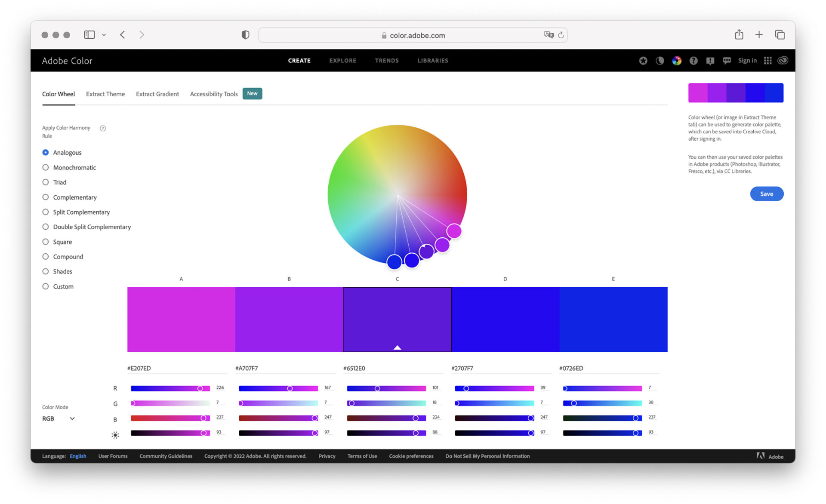Click the harmony rule help icon
The height and width of the screenshot is (504, 826).
(103, 128)
